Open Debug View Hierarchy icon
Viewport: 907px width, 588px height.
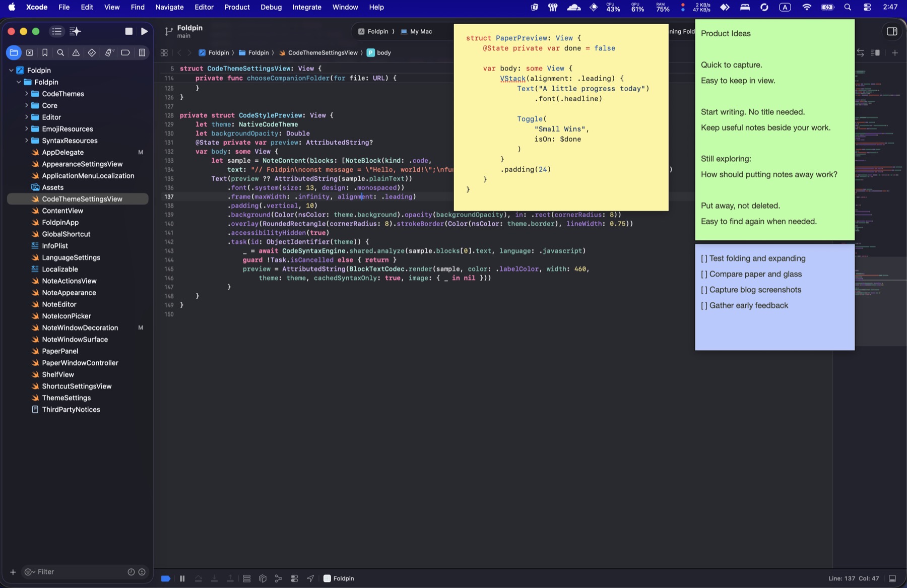(263, 578)
